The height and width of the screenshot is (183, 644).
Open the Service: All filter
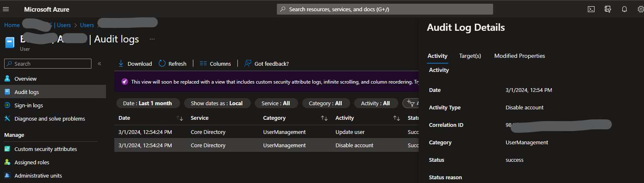pyautogui.click(x=276, y=103)
